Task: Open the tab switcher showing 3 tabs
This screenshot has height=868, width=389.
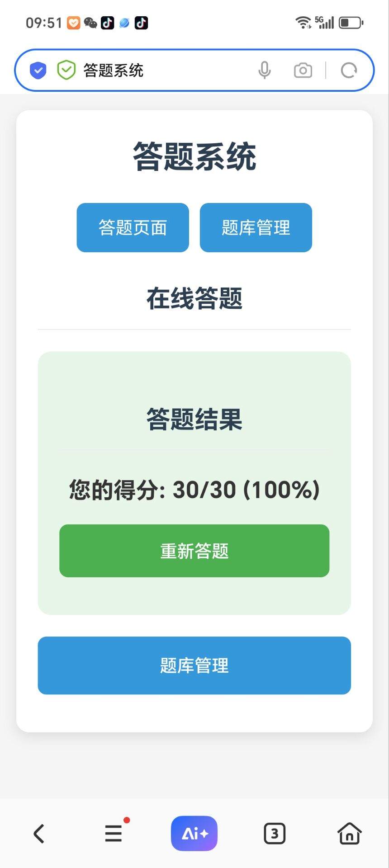Action: (x=275, y=833)
